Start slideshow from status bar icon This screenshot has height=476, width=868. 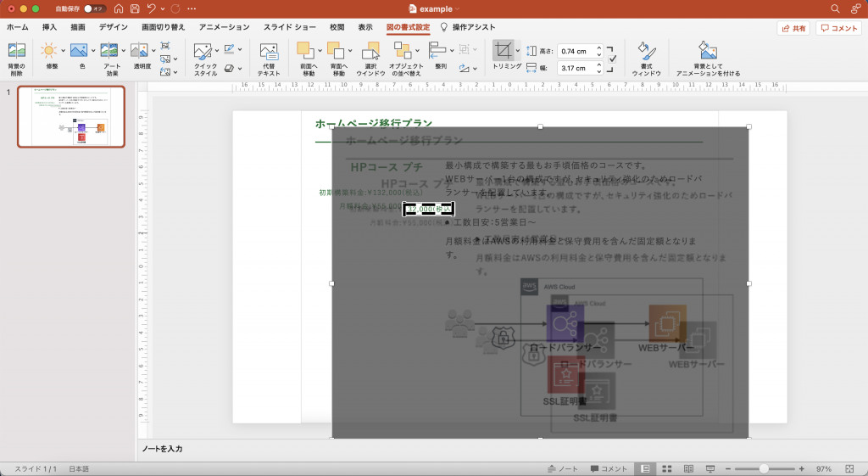(x=710, y=469)
